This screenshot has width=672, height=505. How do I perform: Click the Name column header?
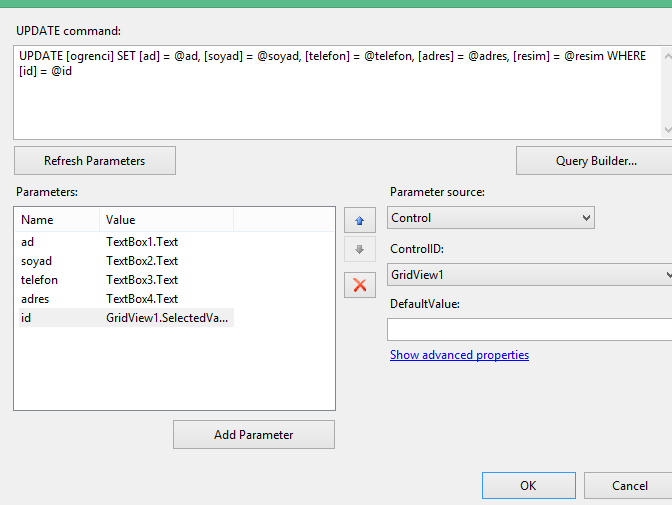(x=57, y=220)
